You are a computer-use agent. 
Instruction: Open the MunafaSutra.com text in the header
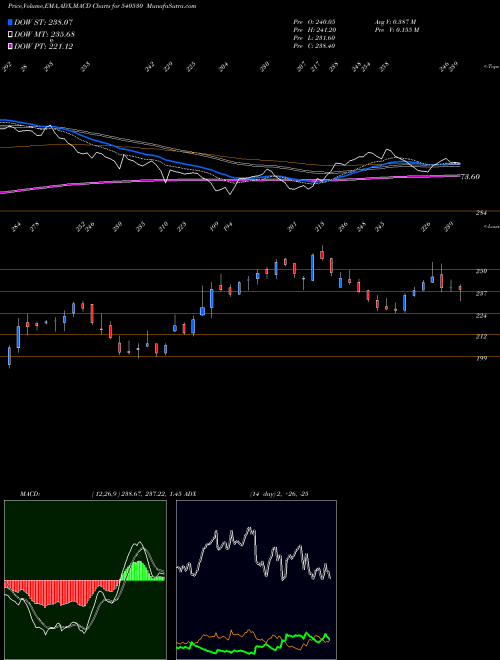coord(173,6)
